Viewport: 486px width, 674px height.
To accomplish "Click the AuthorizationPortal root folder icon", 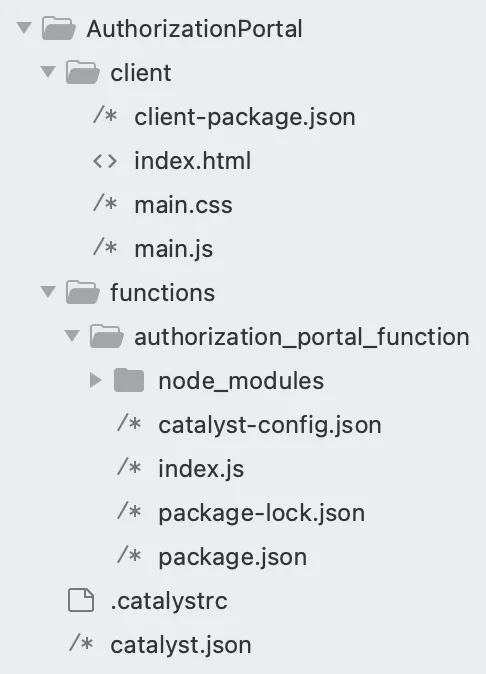I will click(x=59, y=29).
